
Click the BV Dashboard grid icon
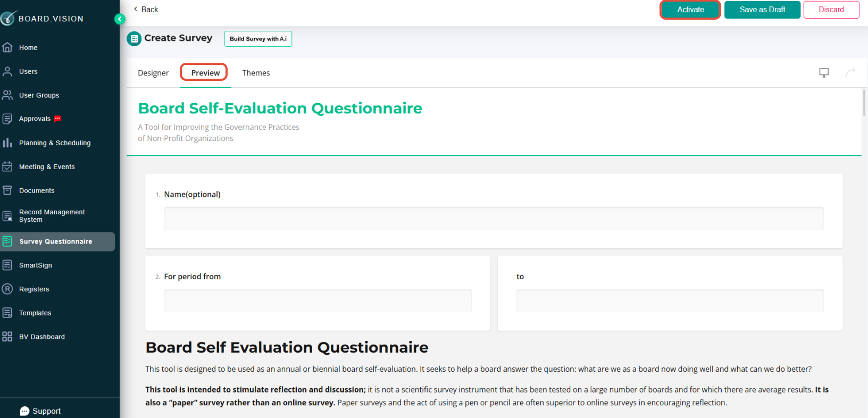(x=7, y=337)
